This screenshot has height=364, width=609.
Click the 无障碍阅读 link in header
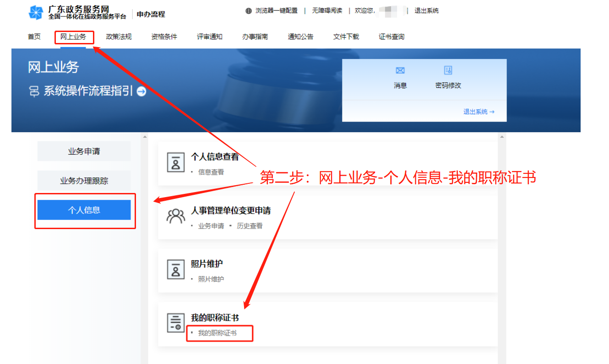(x=327, y=11)
